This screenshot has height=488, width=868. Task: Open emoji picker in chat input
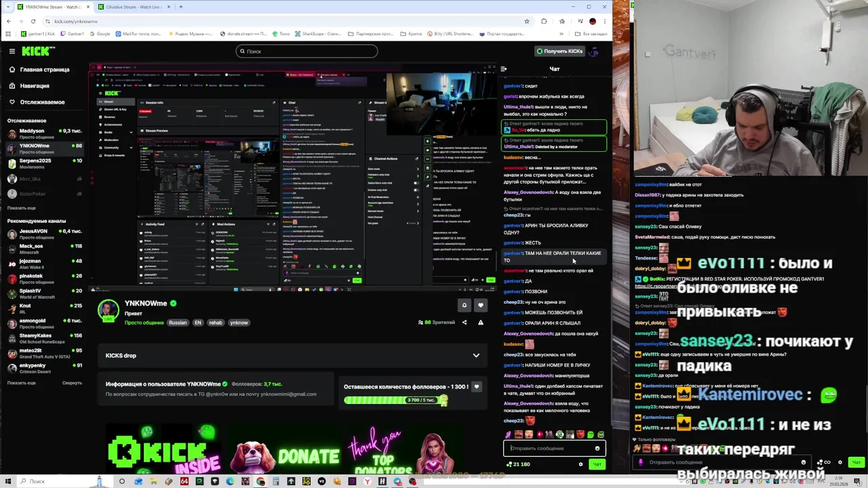click(x=597, y=448)
